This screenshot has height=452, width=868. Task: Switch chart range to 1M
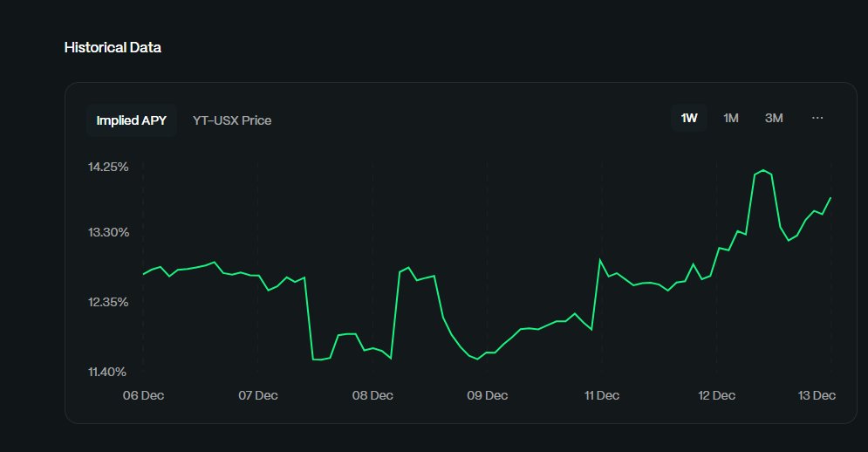(731, 118)
